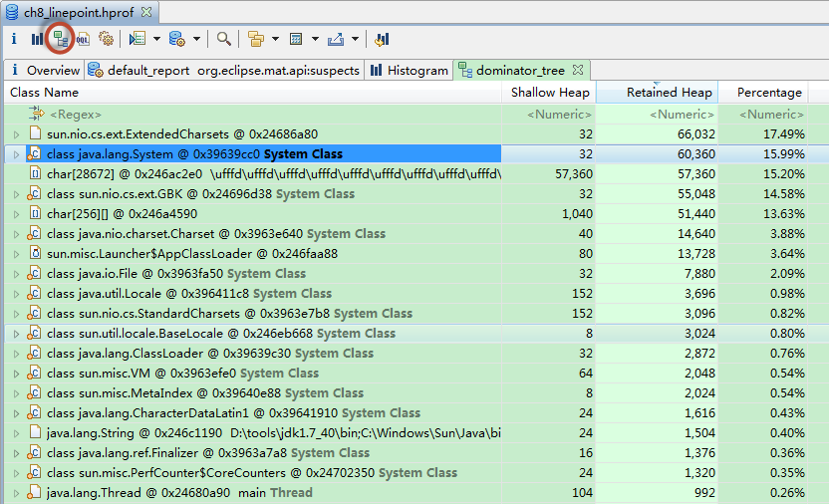This screenshot has height=504, width=829.
Task: Expand the sun.nio.cs.ext.ExtendedCharsets row
Action: (x=16, y=134)
